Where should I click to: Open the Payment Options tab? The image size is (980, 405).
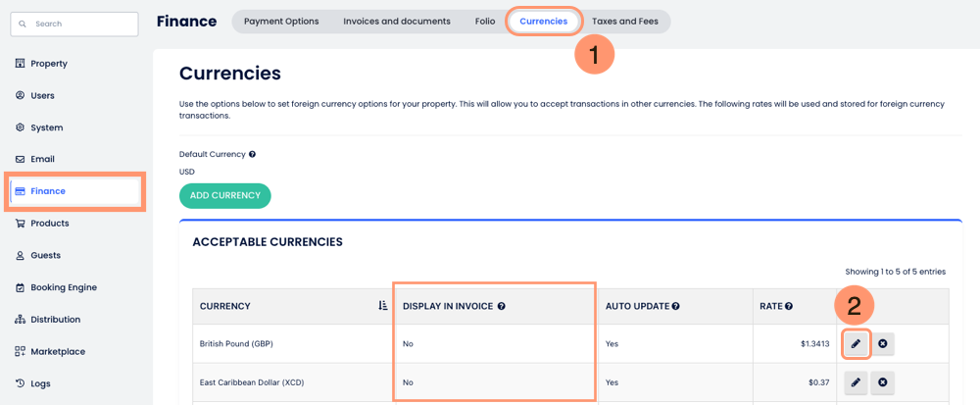(281, 22)
